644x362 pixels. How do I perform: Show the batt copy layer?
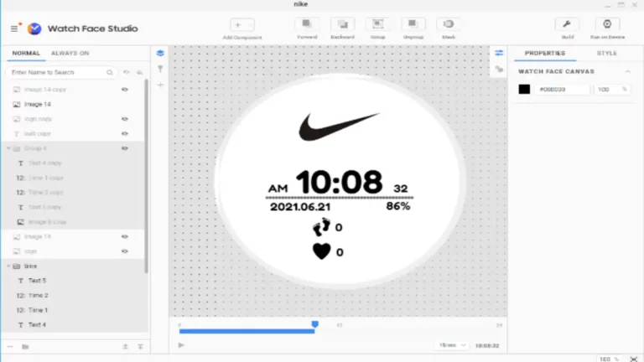pyautogui.click(x=124, y=134)
